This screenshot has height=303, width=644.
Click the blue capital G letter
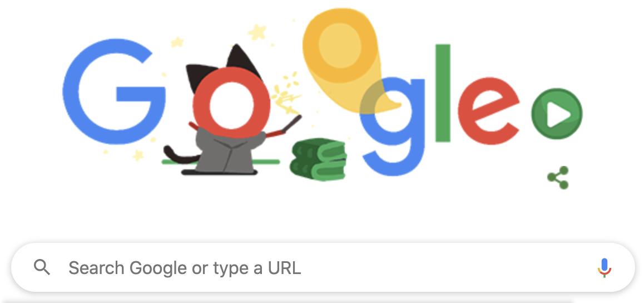114,92
